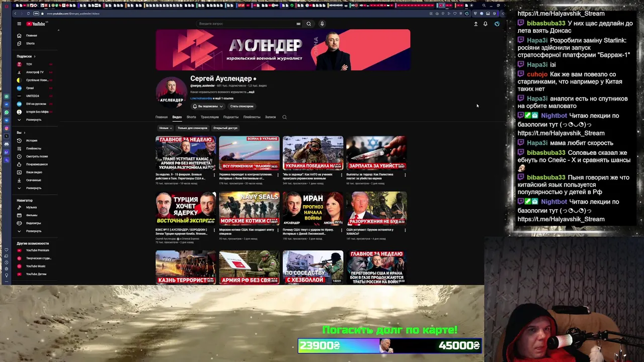
Task: Open Апостроф TV subscription channel
Action: point(35,72)
